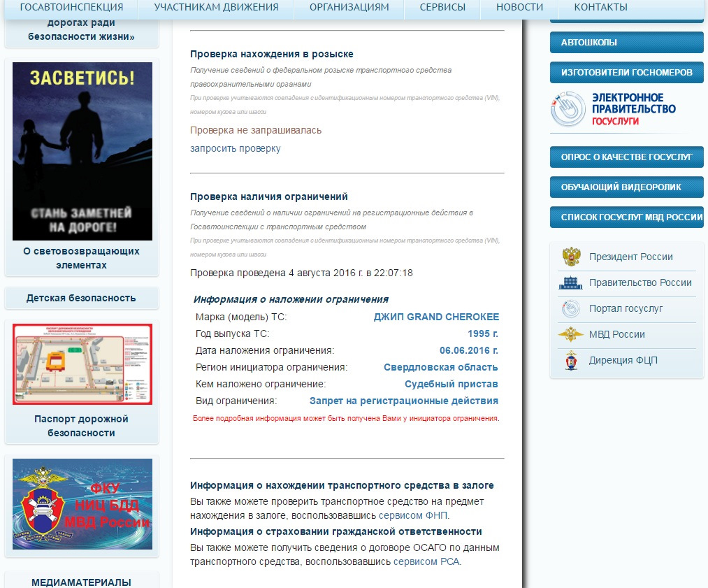
Task: Click Запрет на регистрационные действия value
Action: [x=404, y=401]
